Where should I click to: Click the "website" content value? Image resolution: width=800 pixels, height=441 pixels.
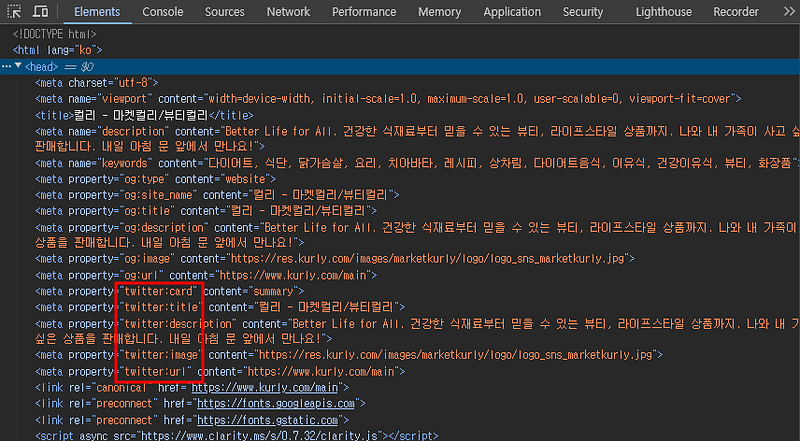click(243, 179)
